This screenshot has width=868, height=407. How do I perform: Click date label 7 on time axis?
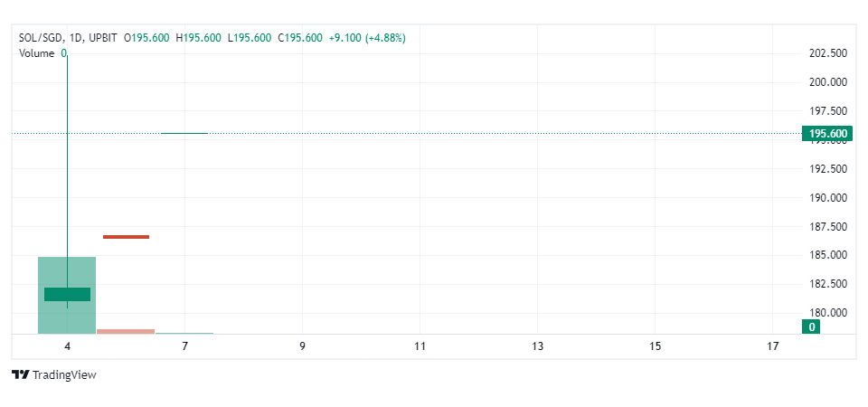[184, 346]
